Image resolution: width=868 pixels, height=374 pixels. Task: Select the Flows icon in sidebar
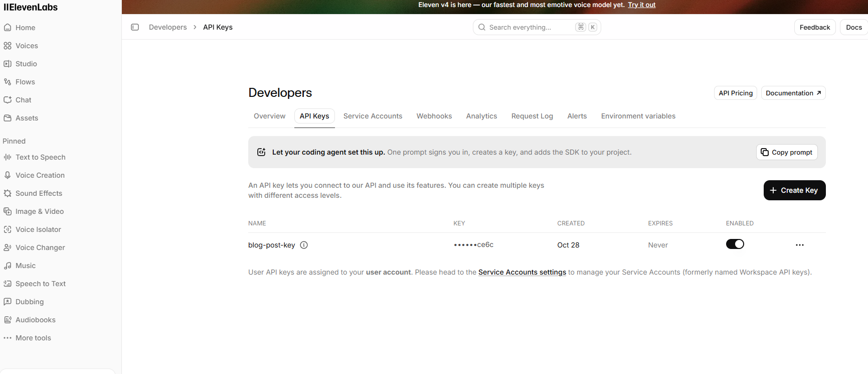(x=8, y=82)
